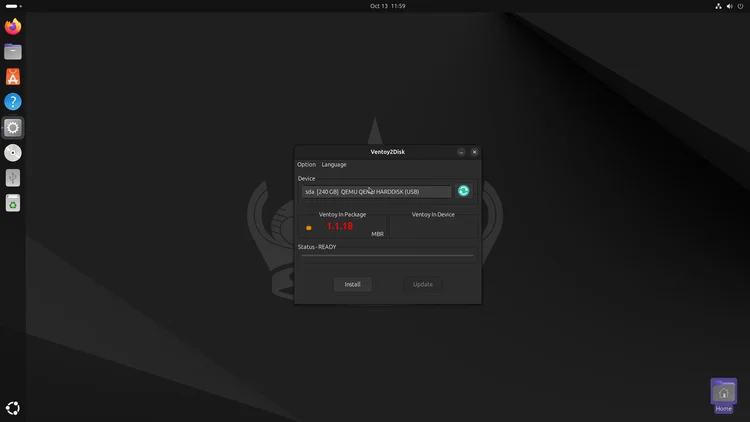
Task: Open the Trash icon in the dock
Action: tap(13, 203)
